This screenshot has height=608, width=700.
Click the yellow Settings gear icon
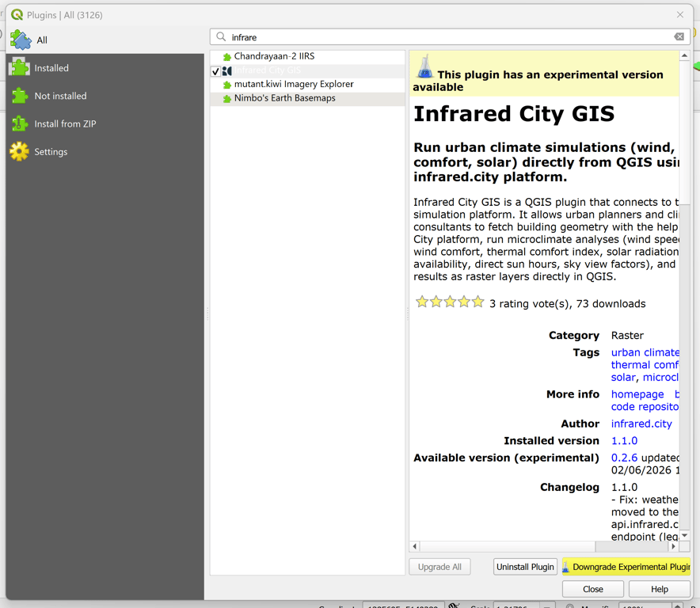19,152
